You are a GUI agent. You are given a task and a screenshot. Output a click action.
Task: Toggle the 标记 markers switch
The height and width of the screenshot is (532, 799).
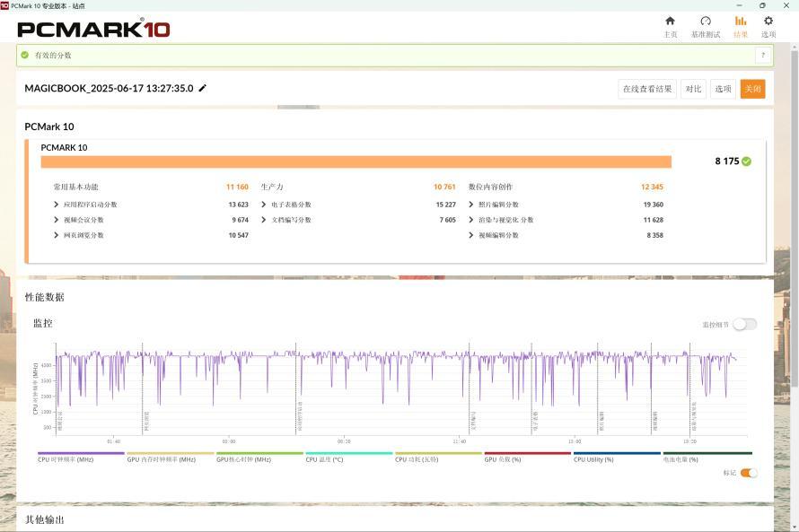pyautogui.click(x=749, y=473)
